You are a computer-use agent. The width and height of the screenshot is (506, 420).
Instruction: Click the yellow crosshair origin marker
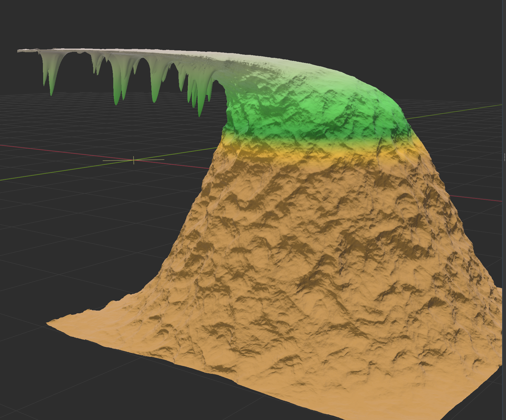(134, 160)
